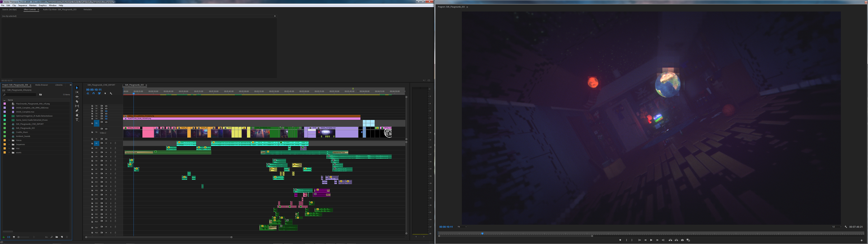
Task: Click Export Frame camera icon
Action: click(682, 240)
